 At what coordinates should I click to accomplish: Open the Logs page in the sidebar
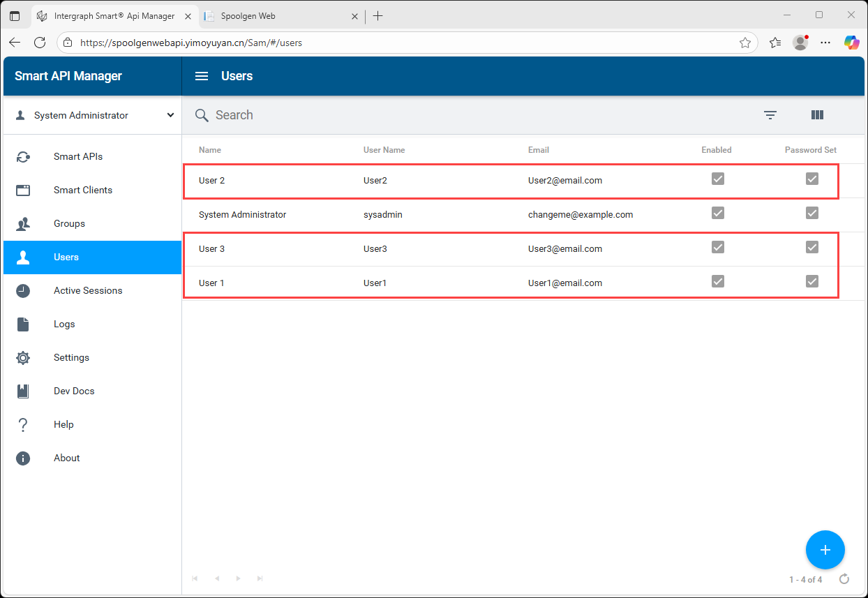64,324
